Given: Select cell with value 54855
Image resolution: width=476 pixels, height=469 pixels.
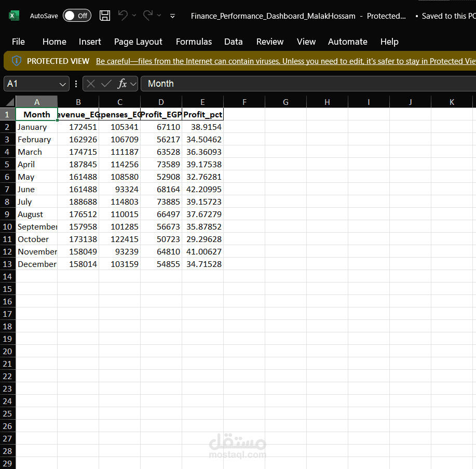Looking at the screenshot, I should pyautogui.click(x=161, y=264).
